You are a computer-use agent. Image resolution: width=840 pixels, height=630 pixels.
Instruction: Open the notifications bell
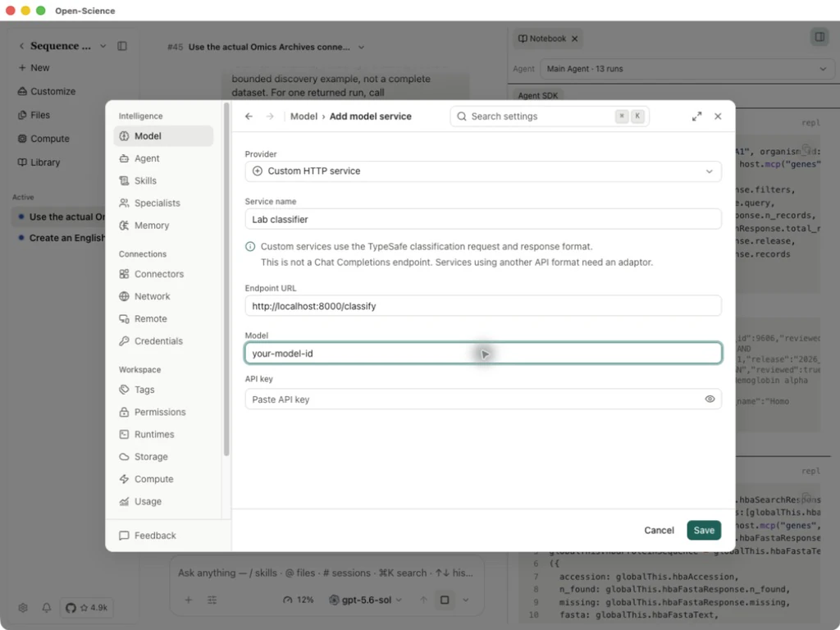tap(47, 608)
